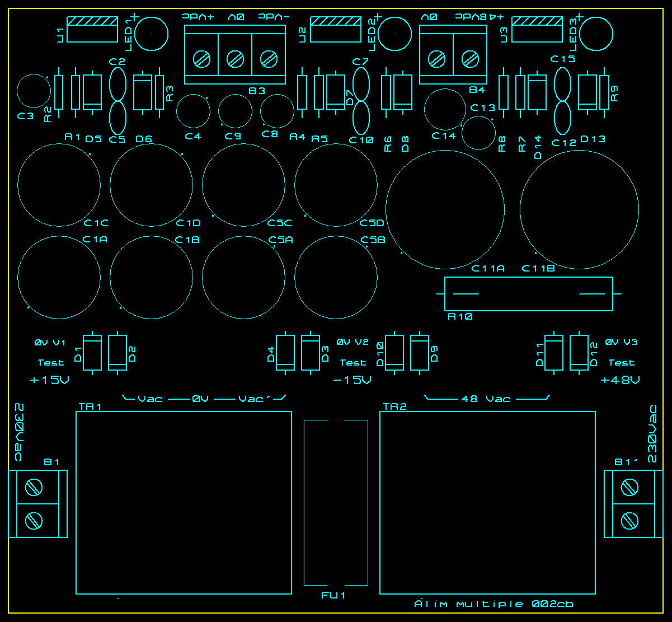Select the FU1 fuse holder outline
Image resolution: width=672 pixels, height=622 pixels.
click(x=336, y=502)
